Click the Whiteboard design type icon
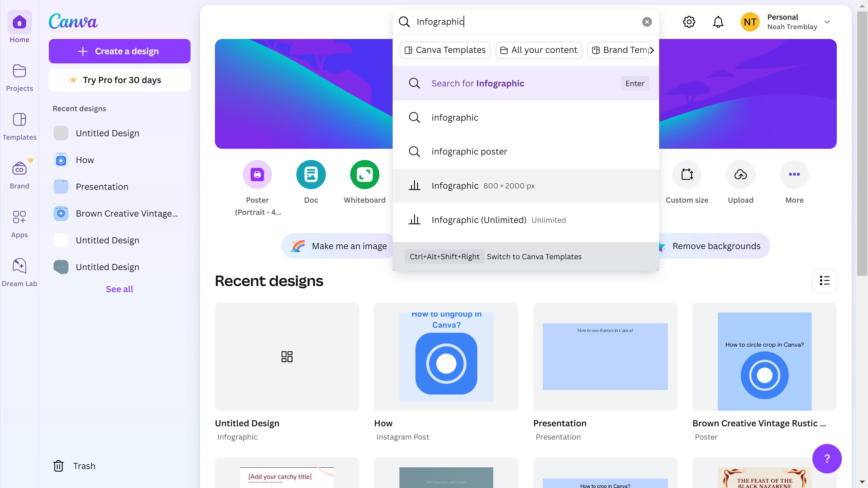 [x=364, y=175]
